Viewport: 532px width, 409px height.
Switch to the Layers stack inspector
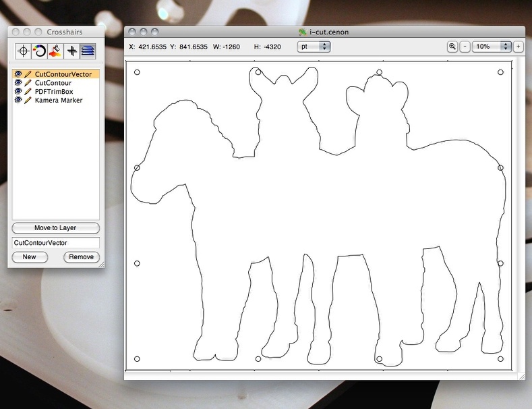pos(88,51)
